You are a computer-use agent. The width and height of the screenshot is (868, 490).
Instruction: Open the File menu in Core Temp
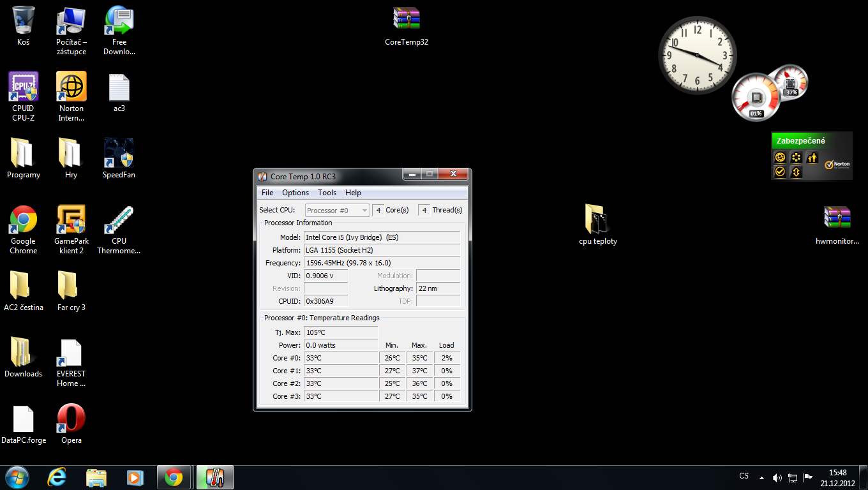[x=267, y=193]
